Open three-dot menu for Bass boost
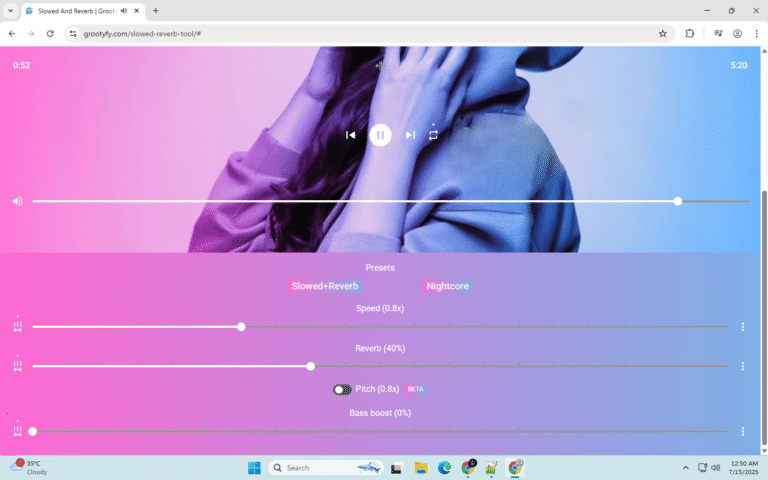 [742, 431]
